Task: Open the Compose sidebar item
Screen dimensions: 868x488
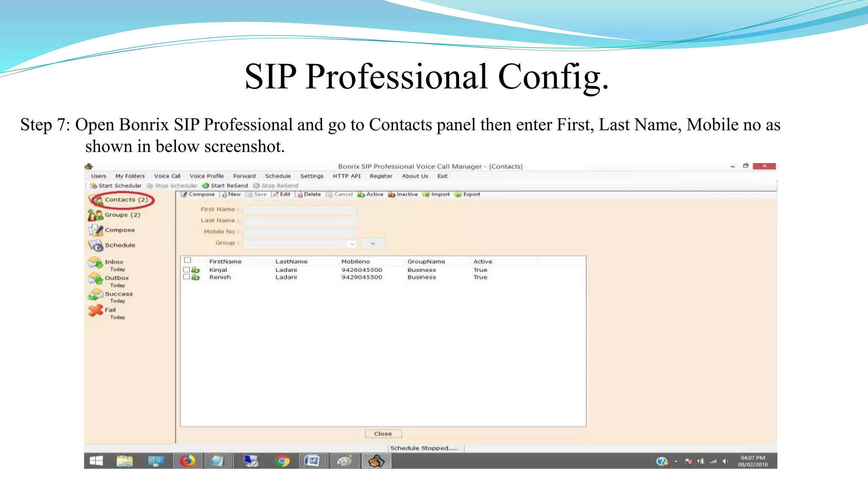Action: 112,230
